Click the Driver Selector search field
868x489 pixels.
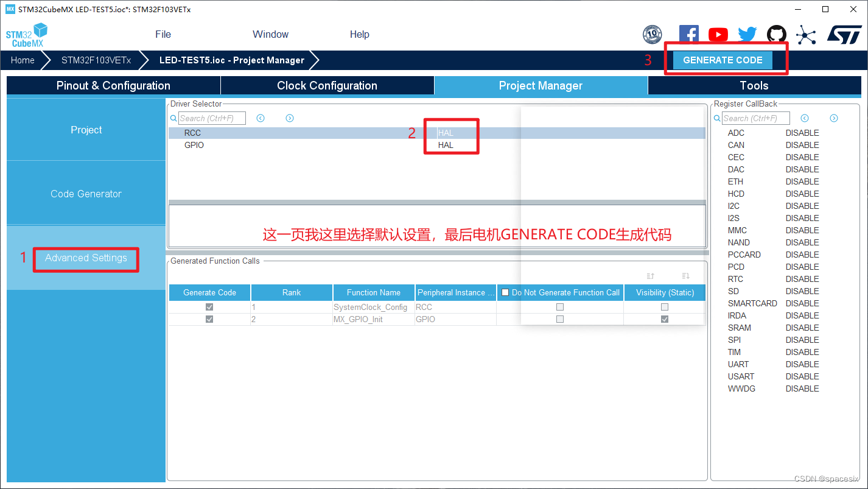click(x=212, y=118)
